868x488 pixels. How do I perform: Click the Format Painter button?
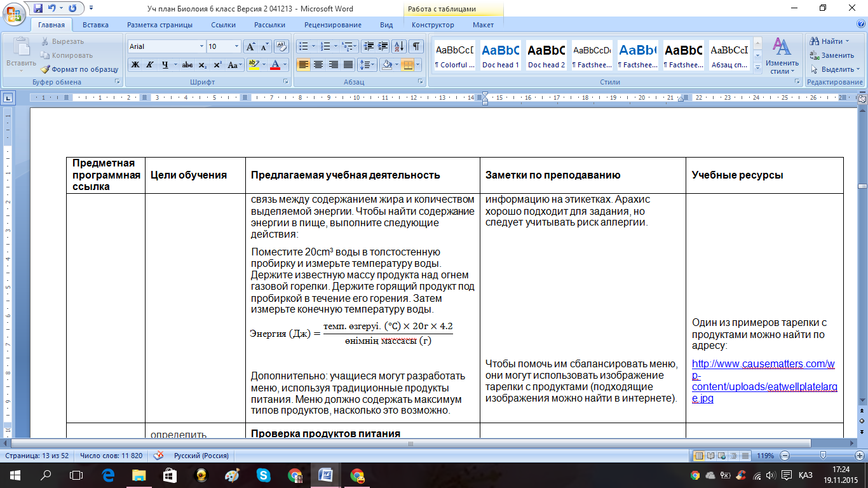click(x=79, y=69)
